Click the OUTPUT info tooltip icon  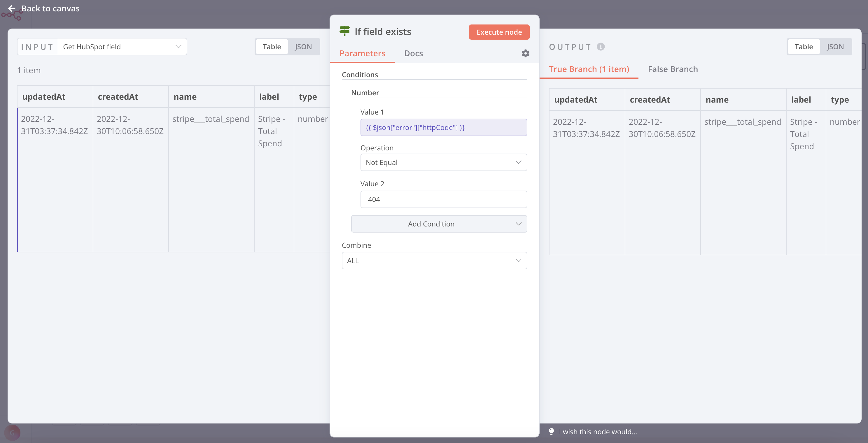tap(601, 46)
